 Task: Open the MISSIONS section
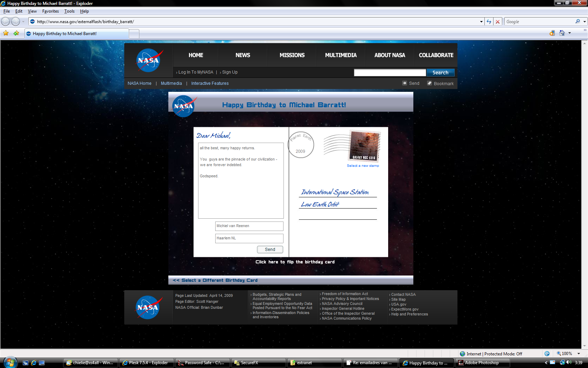click(x=292, y=55)
